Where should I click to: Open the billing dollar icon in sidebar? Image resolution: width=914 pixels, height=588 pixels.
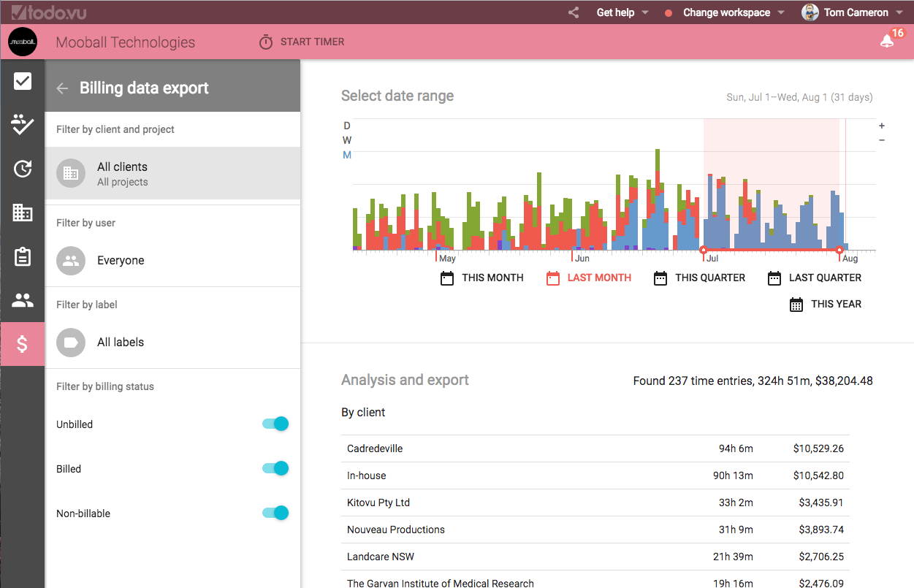(x=23, y=344)
